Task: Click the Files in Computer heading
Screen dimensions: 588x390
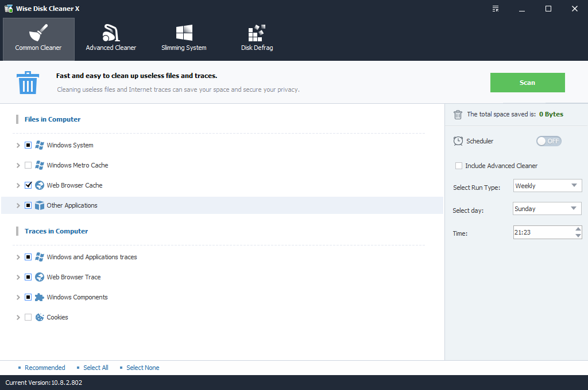Action: pos(52,119)
